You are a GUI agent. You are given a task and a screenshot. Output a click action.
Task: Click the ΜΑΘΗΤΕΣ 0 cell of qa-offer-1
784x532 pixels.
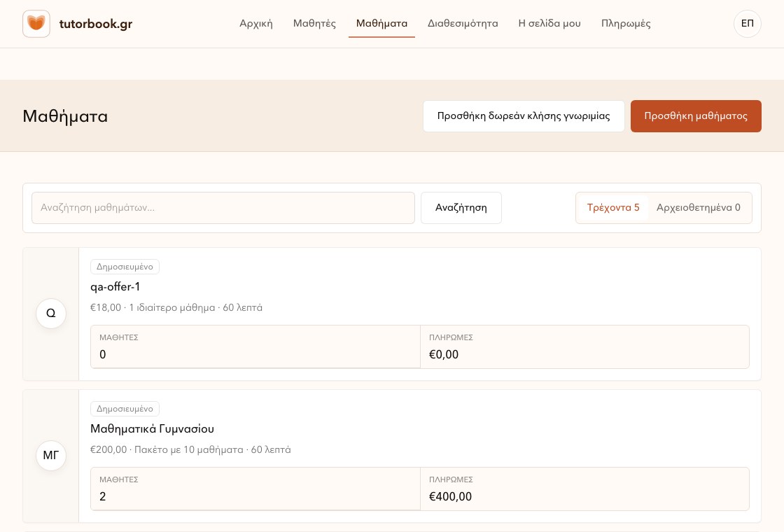(255, 346)
